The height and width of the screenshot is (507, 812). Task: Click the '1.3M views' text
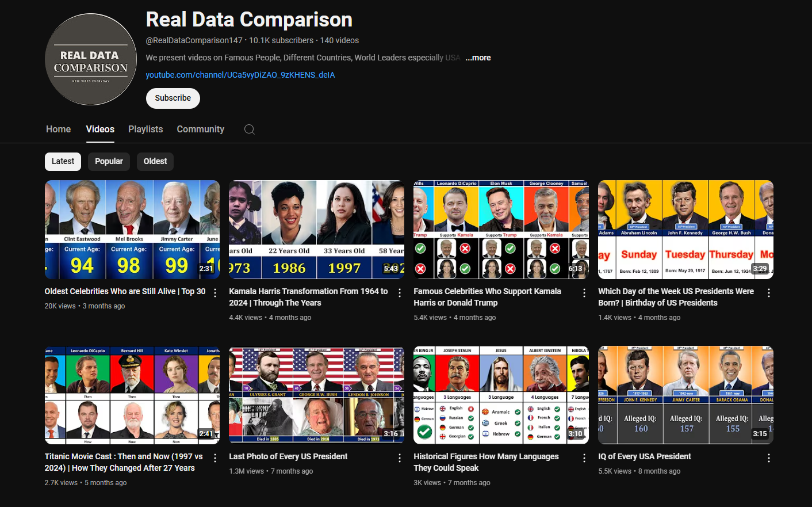coord(246,471)
